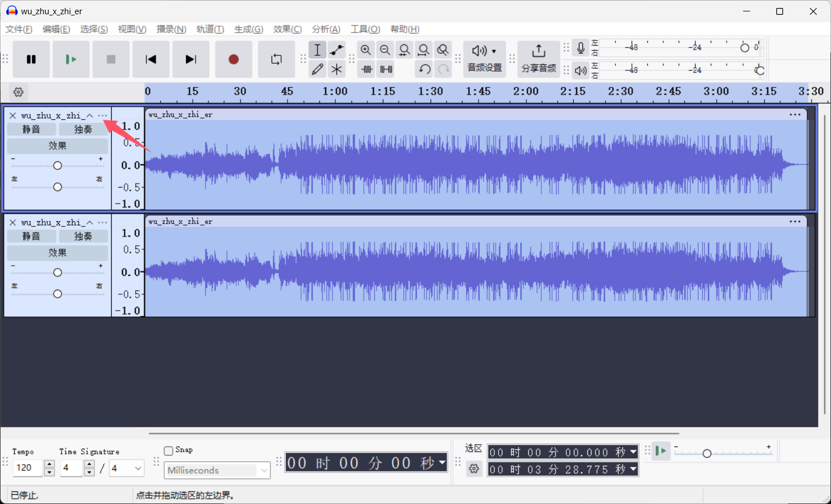
Task: Open the Milliseconds snap dropdown
Action: click(x=217, y=470)
